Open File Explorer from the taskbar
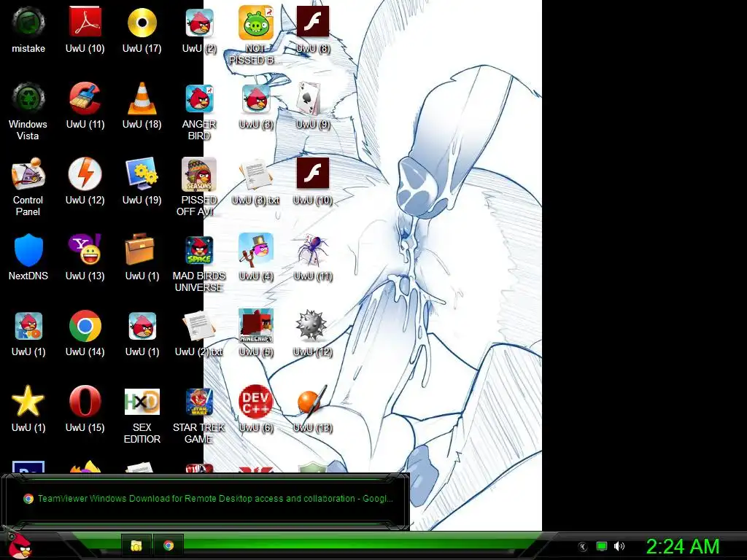747x560 pixels. click(x=136, y=545)
